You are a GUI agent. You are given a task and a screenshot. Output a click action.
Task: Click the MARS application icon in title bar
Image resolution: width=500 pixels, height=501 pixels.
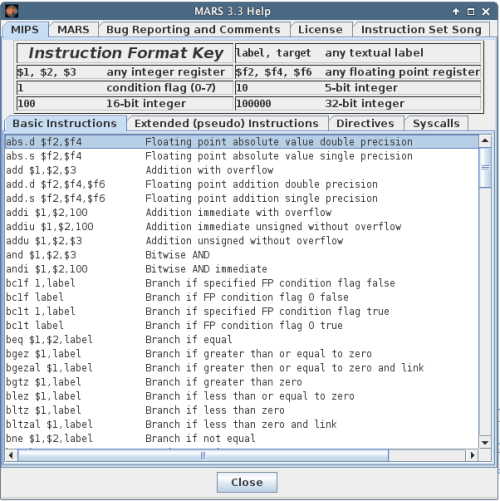pos(11,11)
